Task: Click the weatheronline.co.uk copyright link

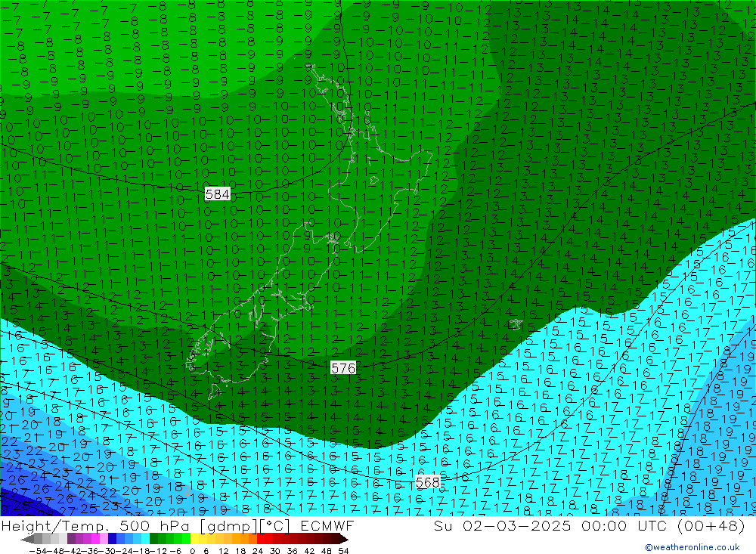Action: coord(692,547)
